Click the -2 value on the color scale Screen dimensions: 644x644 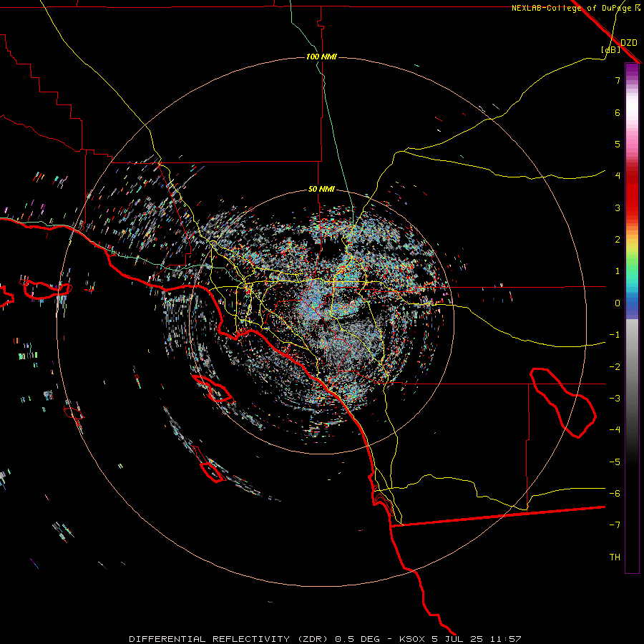pos(615,367)
